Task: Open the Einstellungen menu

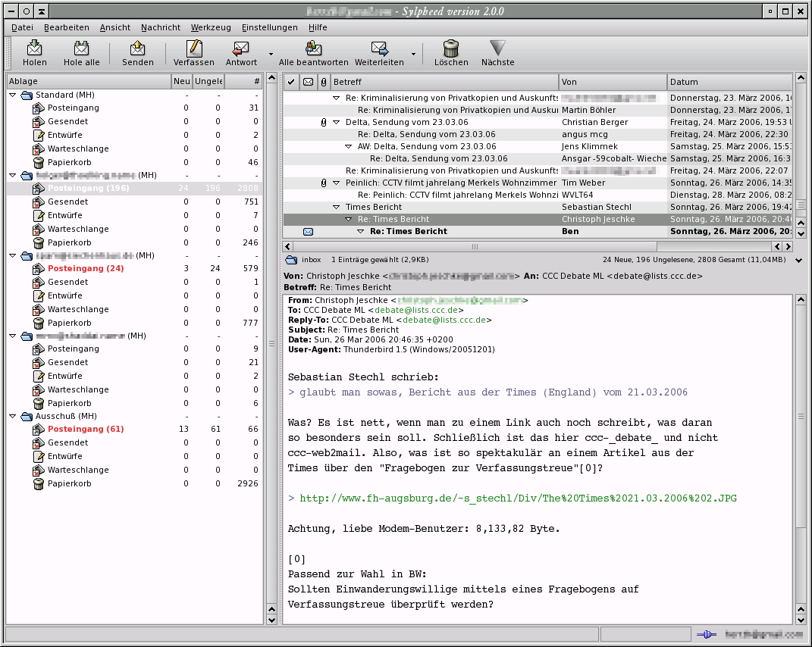Action: tap(269, 27)
